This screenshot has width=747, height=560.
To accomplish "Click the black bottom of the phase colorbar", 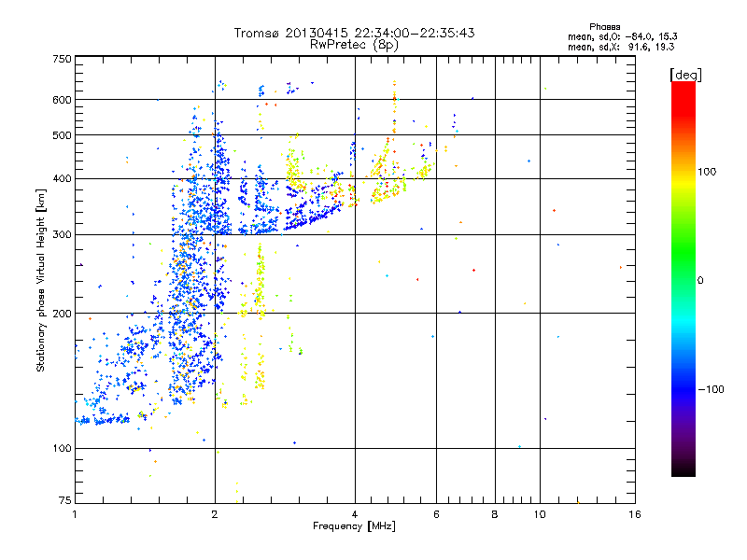I will pyautogui.click(x=684, y=469).
